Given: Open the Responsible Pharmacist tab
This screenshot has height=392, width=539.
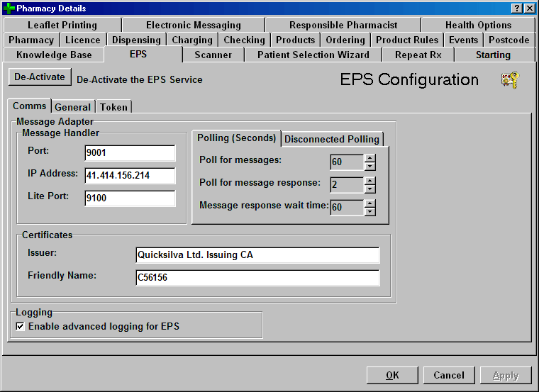Looking at the screenshot, I should (343, 25).
